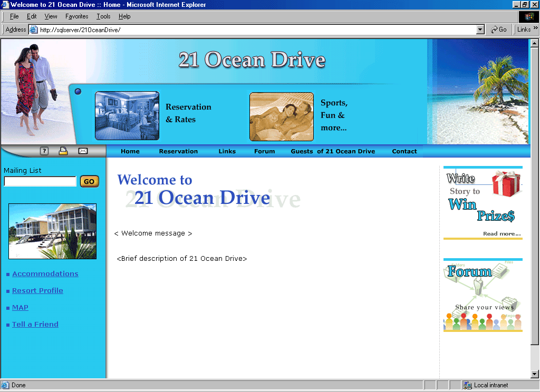
Task: Click the Read more... link
Action: [502, 233]
